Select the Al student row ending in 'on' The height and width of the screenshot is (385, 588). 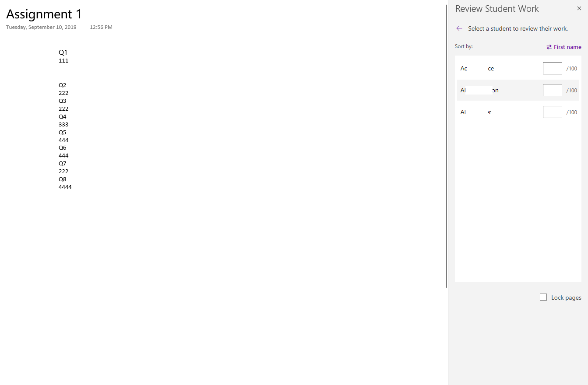point(518,90)
